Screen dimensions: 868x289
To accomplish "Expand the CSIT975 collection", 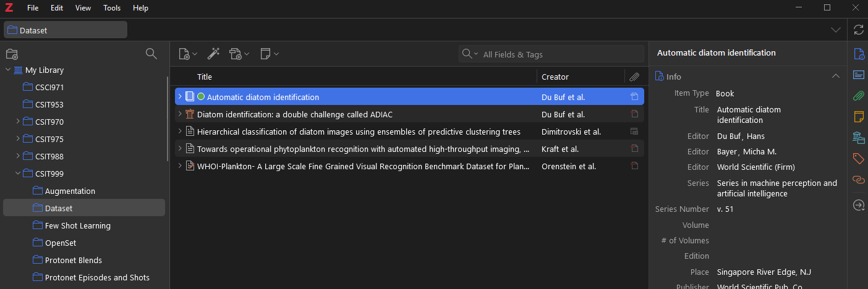I will pos(18,139).
